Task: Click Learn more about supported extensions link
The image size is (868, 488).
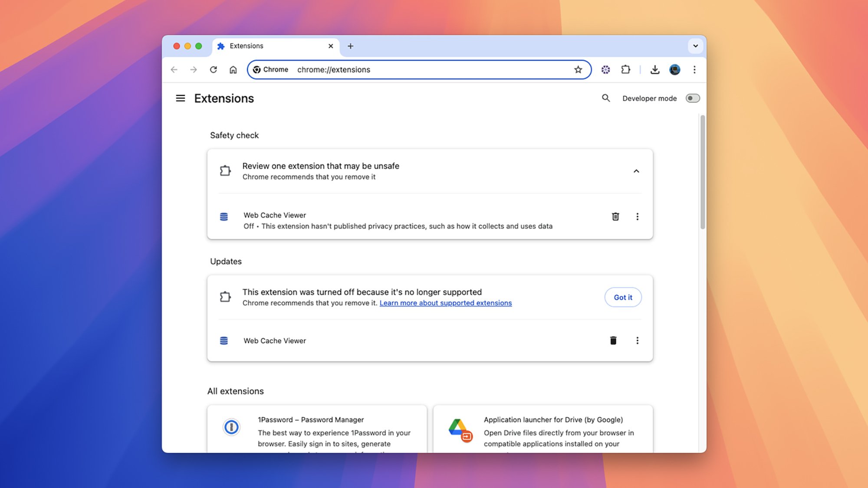Action: (445, 303)
